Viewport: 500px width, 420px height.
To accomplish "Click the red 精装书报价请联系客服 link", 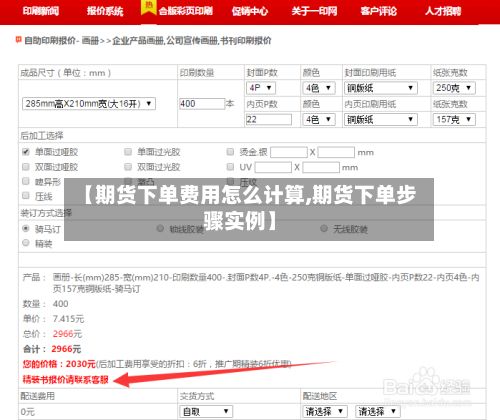I will click(66, 379).
